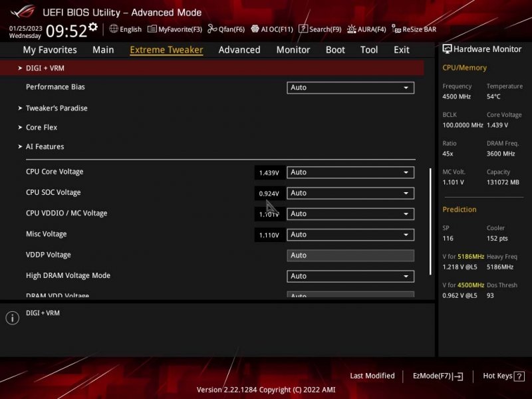Open the Boot tab

coord(335,50)
